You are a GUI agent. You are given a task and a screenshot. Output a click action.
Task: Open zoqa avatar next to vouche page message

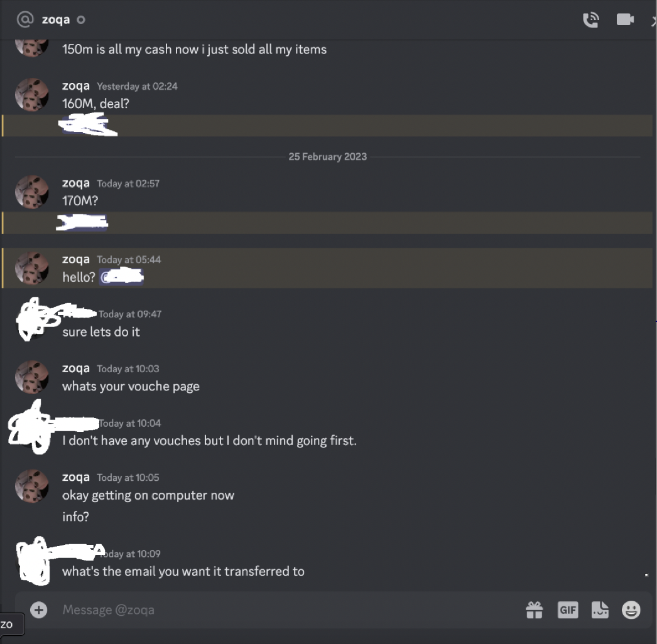click(x=32, y=377)
